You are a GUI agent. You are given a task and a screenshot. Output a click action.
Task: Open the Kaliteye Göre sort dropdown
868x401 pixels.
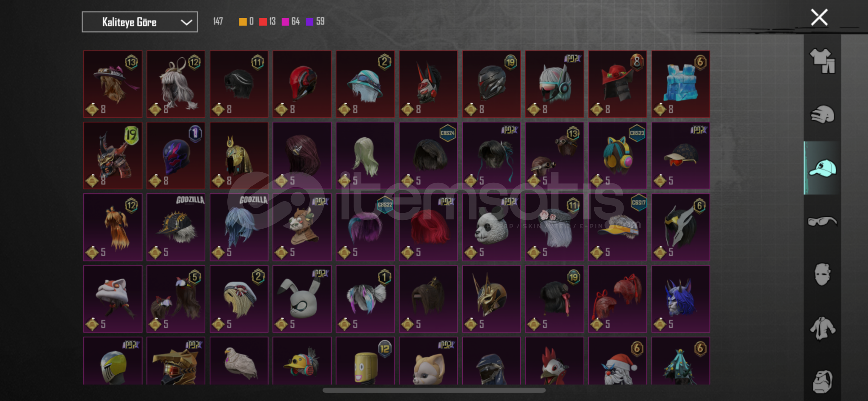(140, 22)
